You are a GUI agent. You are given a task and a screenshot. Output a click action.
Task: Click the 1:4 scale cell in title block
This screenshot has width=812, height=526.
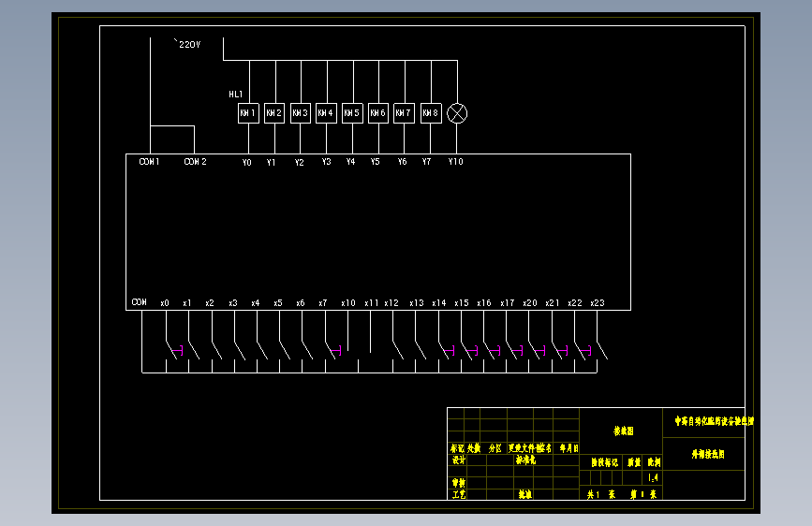click(x=654, y=478)
